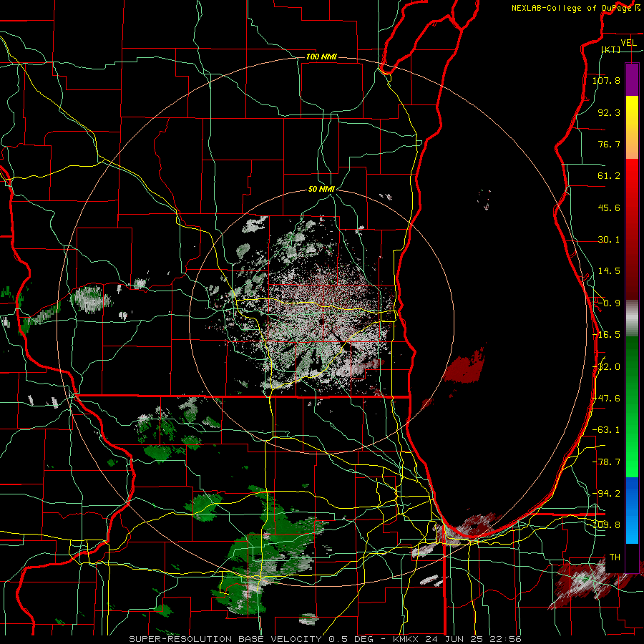This screenshot has width=644, height=644.
Task: Select the 61.2 velocity scale value
Action: (x=609, y=176)
